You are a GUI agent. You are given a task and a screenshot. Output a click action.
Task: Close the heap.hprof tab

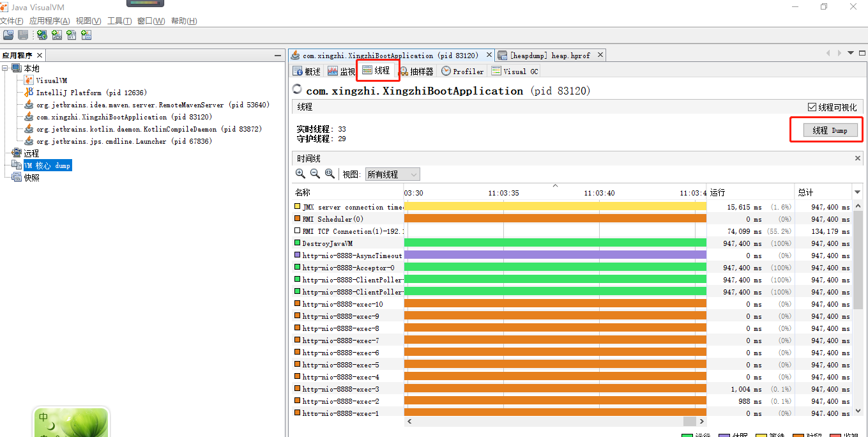click(x=600, y=56)
